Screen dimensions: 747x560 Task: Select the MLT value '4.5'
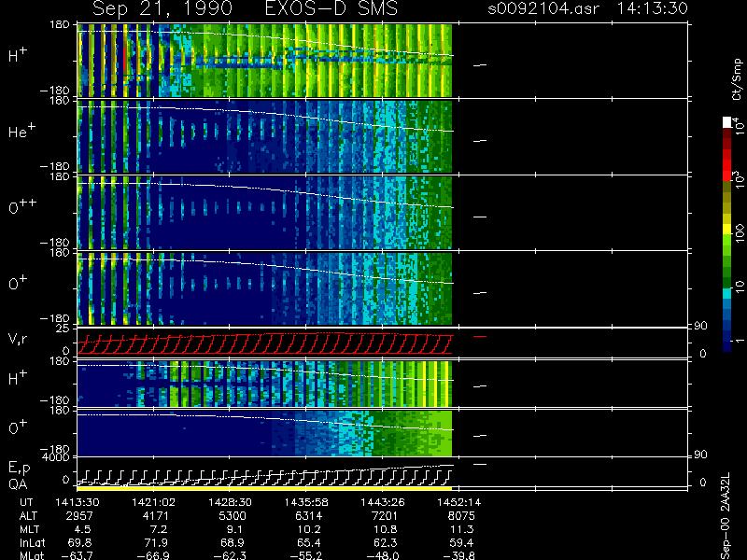click(82, 529)
